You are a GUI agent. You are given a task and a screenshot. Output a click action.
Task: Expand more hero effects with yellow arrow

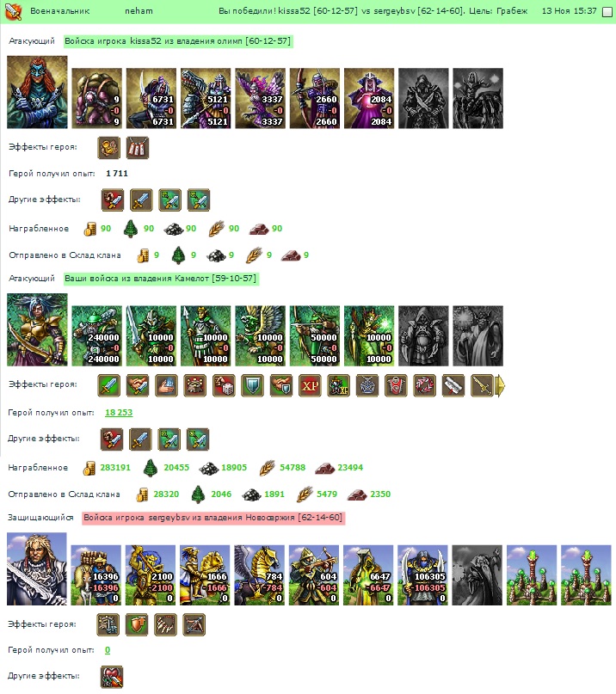click(500, 385)
